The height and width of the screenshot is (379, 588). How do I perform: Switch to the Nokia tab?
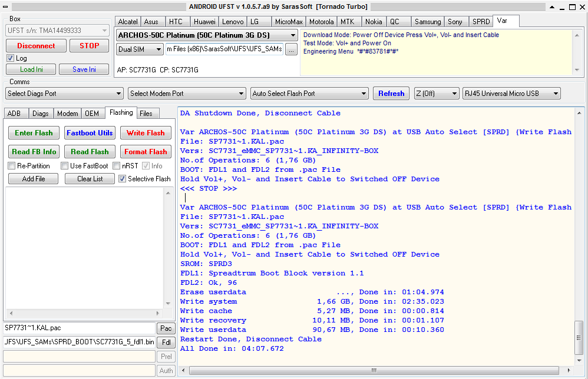(x=374, y=22)
